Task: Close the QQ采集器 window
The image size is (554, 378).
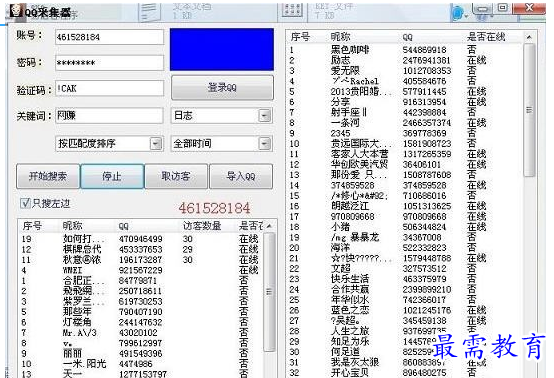Action: pos(529,8)
